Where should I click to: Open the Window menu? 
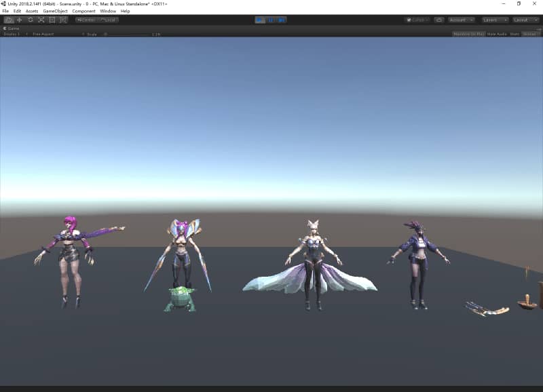(108, 11)
